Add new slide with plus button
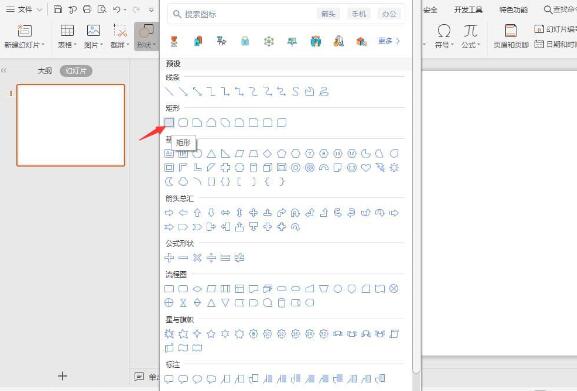This screenshot has height=391, width=577. (x=63, y=376)
